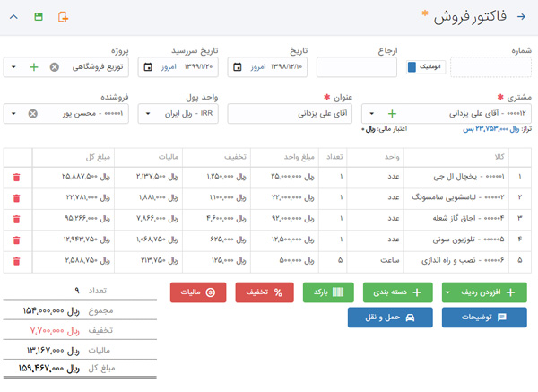Click the توضیحات button

484,318
